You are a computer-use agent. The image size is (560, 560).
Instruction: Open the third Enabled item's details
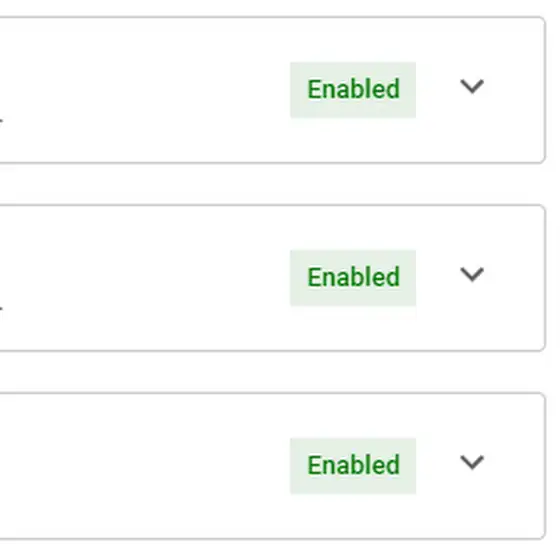[x=472, y=462]
